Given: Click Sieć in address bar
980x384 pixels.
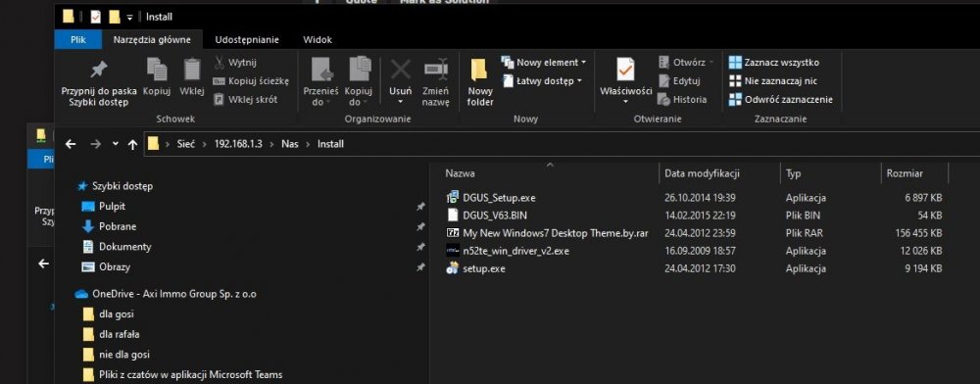Looking at the screenshot, I should [x=185, y=144].
